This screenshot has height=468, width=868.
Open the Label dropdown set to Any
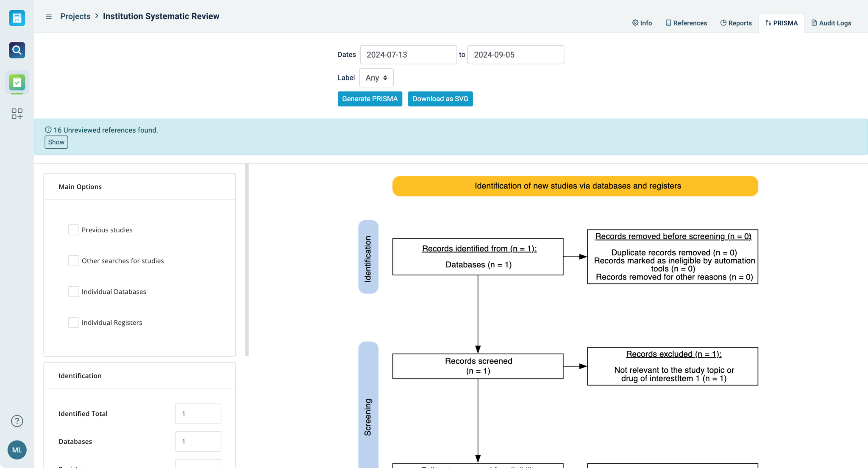376,78
